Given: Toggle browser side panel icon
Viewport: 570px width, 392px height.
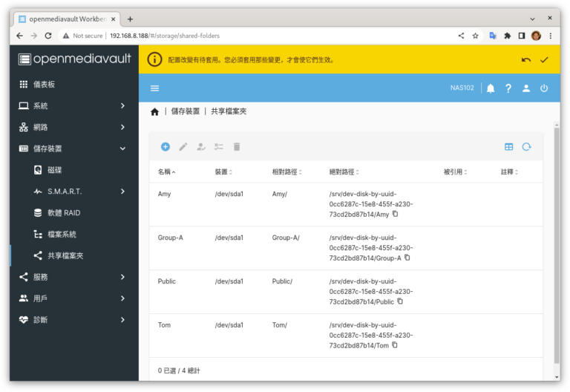Looking at the screenshot, I should pyautogui.click(x=522, y=36).
